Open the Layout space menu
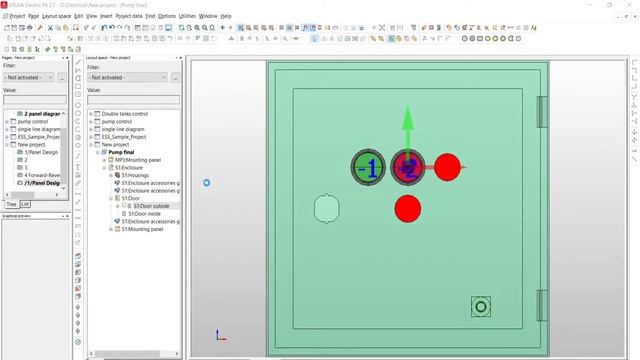640x360 pixels. [56, 16]
